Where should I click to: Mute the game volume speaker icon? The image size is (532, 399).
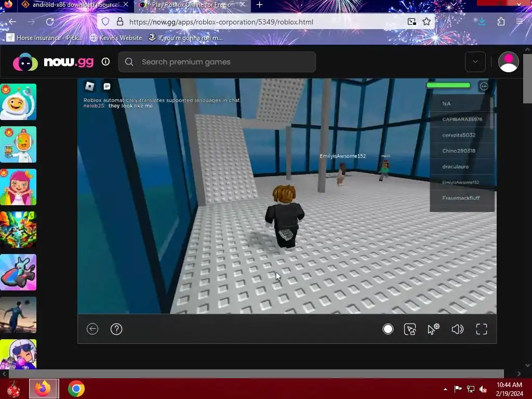[x=457, y=329]
